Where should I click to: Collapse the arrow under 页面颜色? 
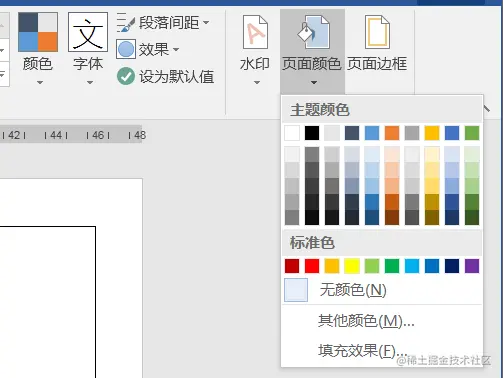314,82
